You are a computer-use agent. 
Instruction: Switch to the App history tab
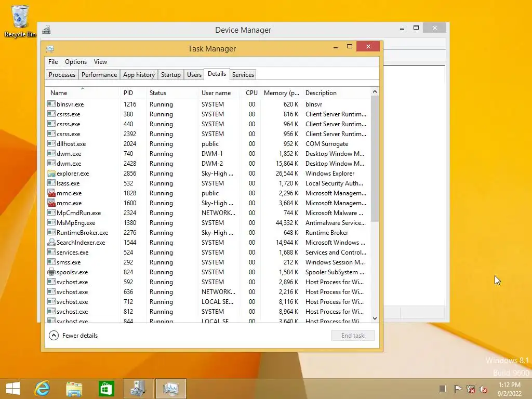click(139, 75)
